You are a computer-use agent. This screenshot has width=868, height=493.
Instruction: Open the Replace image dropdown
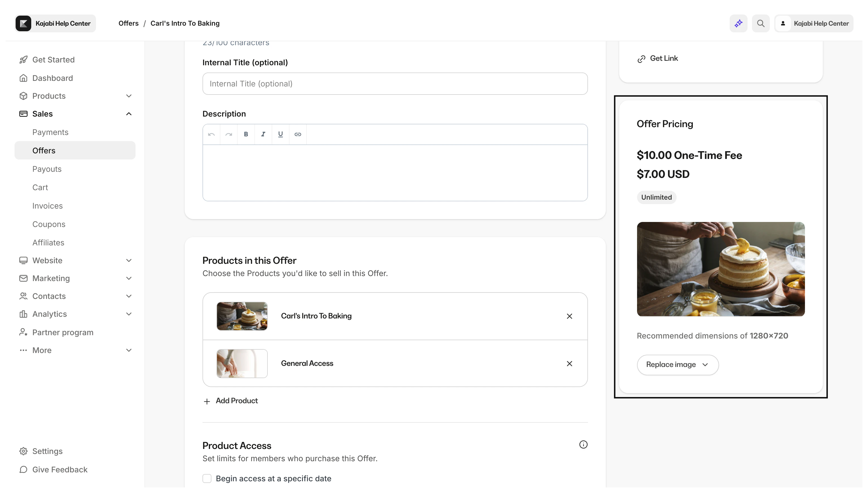click(677, 364)
